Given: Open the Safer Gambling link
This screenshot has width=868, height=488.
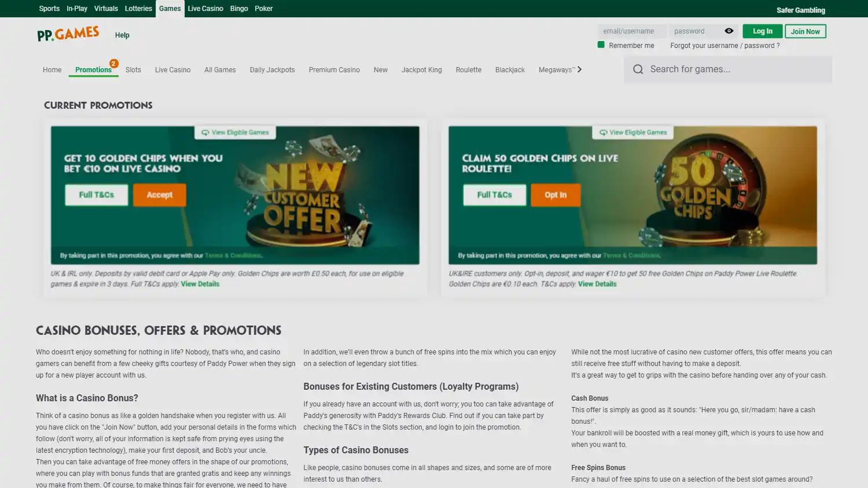Looking at the screenshot, I should coord(801,10).
